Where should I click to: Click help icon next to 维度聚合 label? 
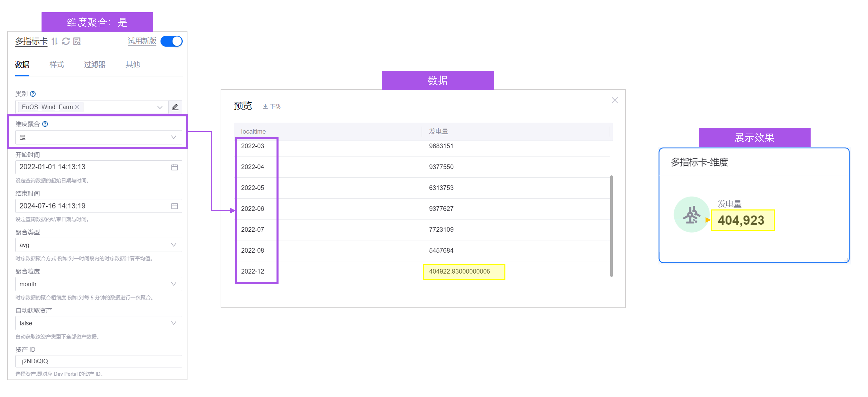(45, 124)
